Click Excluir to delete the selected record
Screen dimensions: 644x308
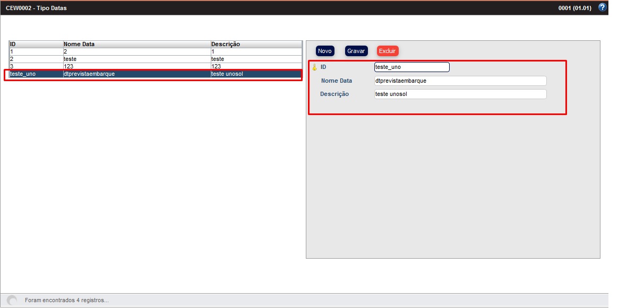pos(387,51)
